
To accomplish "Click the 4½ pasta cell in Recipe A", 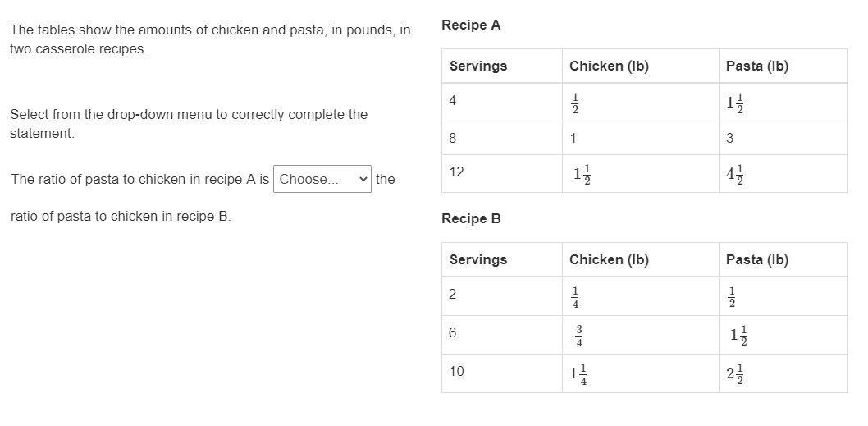I will tap(783, 174).
